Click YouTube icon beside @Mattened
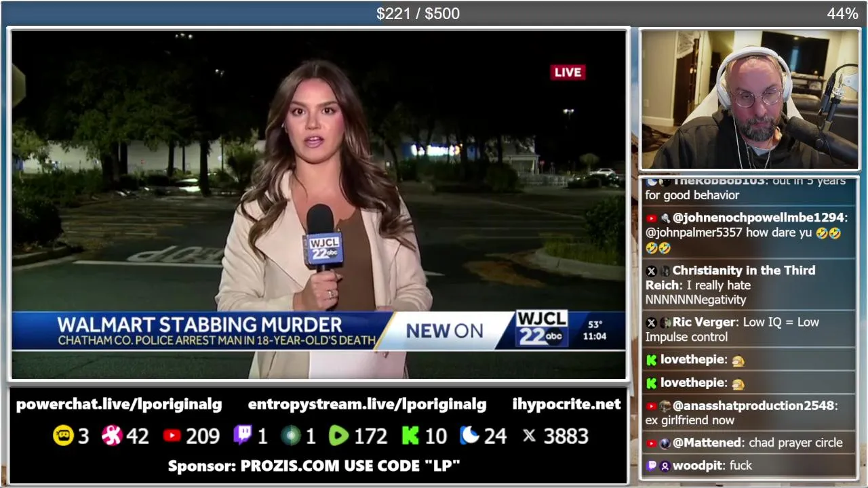The width and height of the screenshot is (868, 488). [651, 443]
